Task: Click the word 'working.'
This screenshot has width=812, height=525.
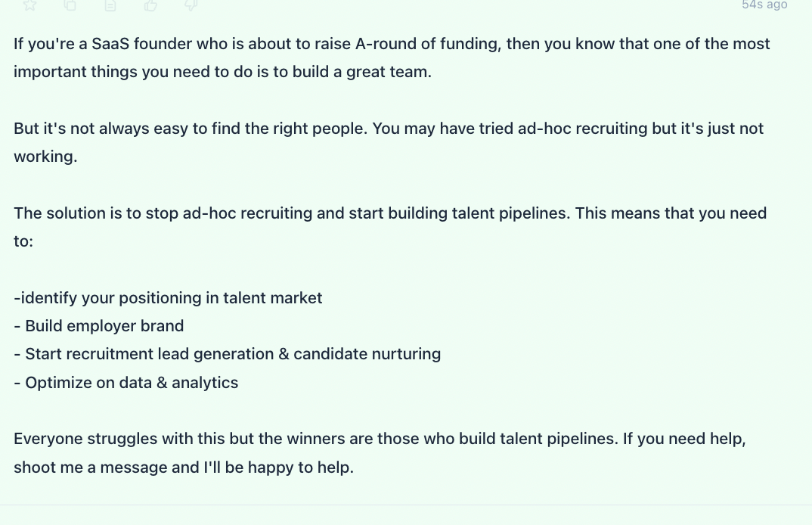Action: [45, 157]
